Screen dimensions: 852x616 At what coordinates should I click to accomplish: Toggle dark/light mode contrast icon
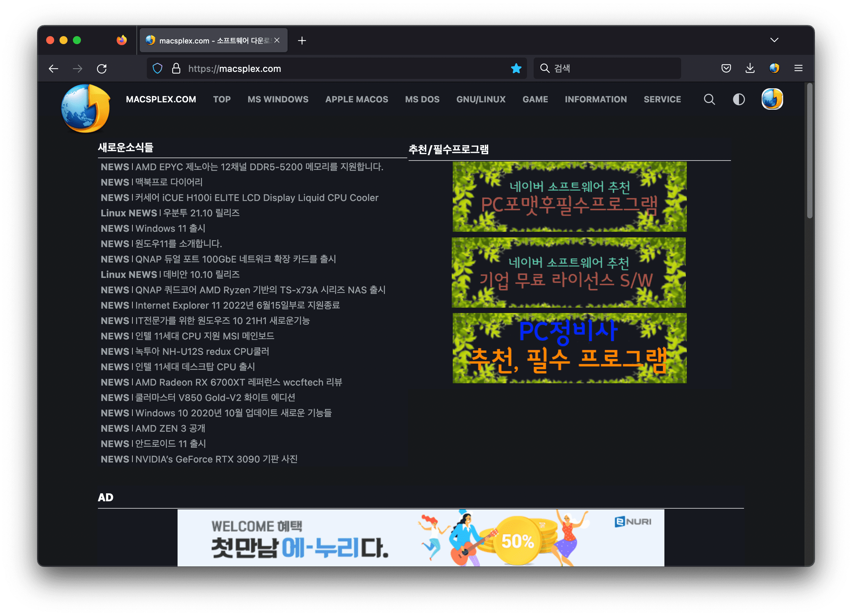pos(739,100)
